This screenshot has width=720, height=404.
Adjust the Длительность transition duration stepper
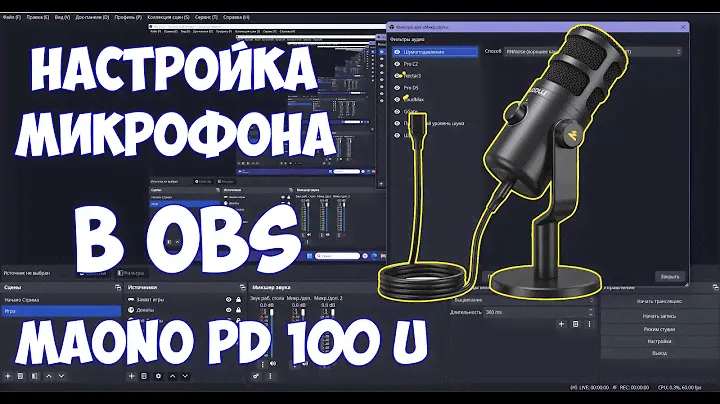point(590,311)
